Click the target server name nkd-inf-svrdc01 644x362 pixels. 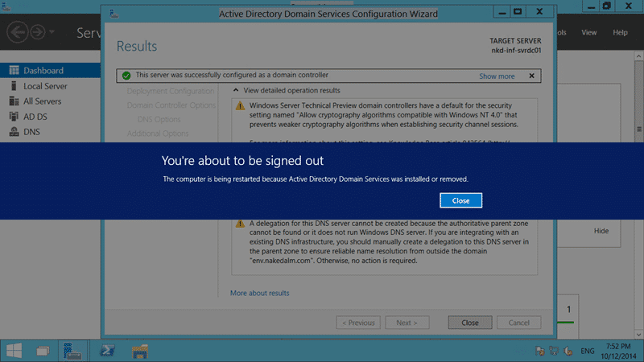516,51
